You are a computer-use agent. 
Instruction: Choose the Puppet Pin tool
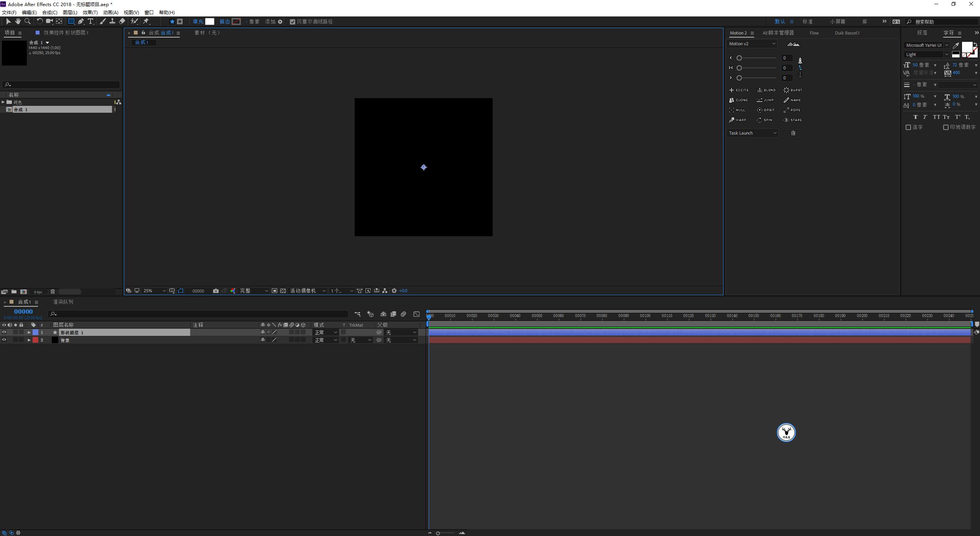pyautogui.click(x=146, y=21)
